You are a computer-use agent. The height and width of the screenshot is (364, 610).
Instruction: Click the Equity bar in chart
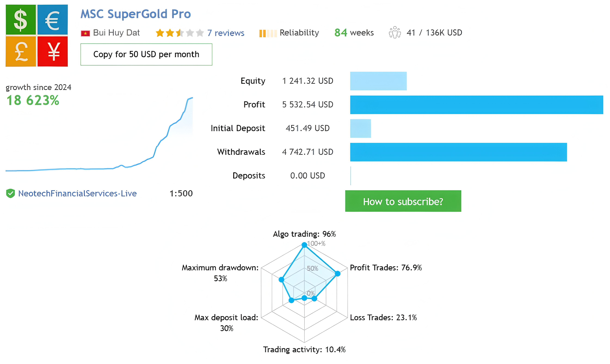pos(378,81)
